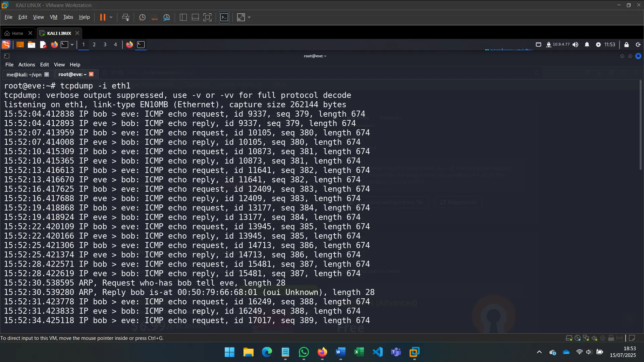Open the volume slider from the Windows taskbar
644x362 pixels.
589,352
